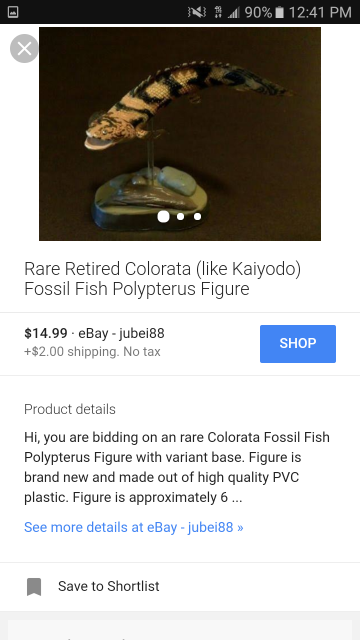Screen dimensions: 360x640
Task: Tap the Product details heading
Action: click(x=70, y=409)
